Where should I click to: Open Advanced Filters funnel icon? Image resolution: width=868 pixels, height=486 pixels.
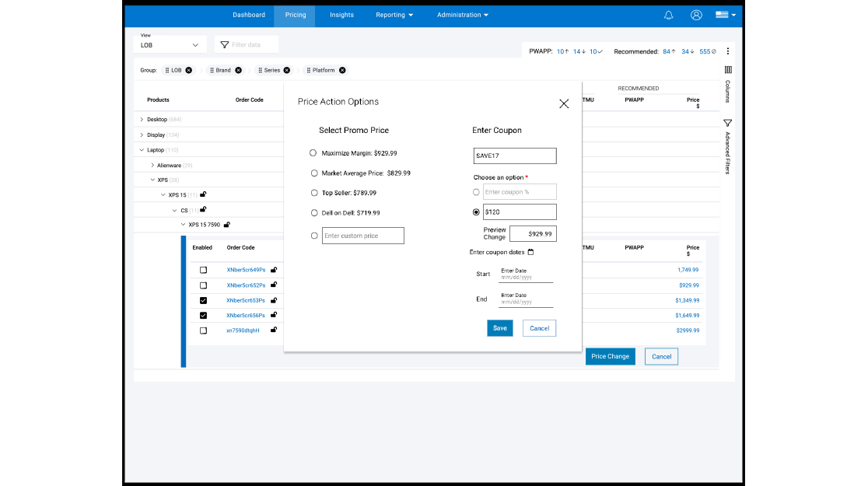(x=727, y=123)
